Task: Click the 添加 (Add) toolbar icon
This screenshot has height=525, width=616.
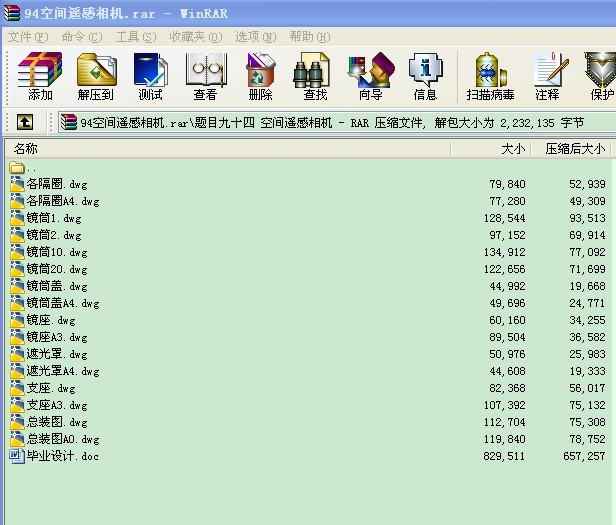Action: click(41, 76)
